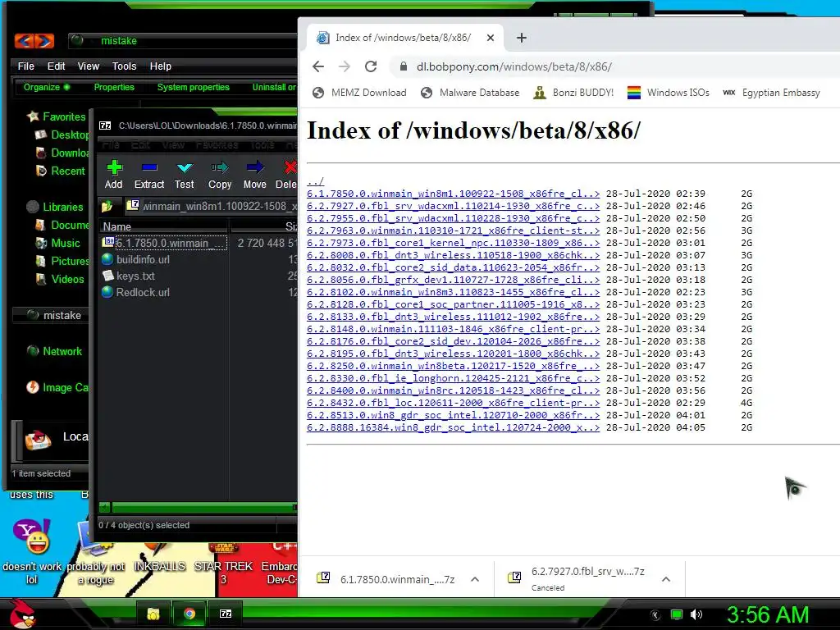Image resolution: width=840 pixels, height=630 pixels.
Task: Download 6.1.7850.0.winmain_win8m1 file link
Action: point(453,194)
